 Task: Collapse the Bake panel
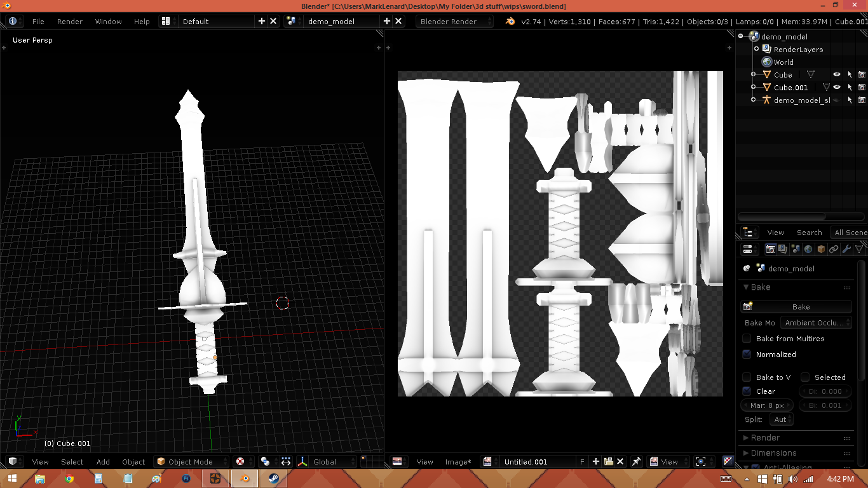click(x=747, y=287)
